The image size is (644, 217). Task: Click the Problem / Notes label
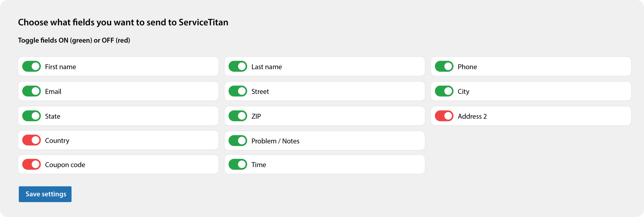click(275, 141)
